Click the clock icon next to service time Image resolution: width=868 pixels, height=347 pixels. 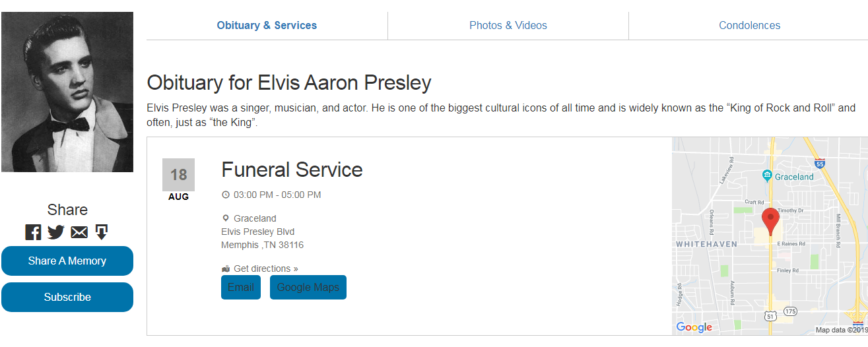(226, 195)
